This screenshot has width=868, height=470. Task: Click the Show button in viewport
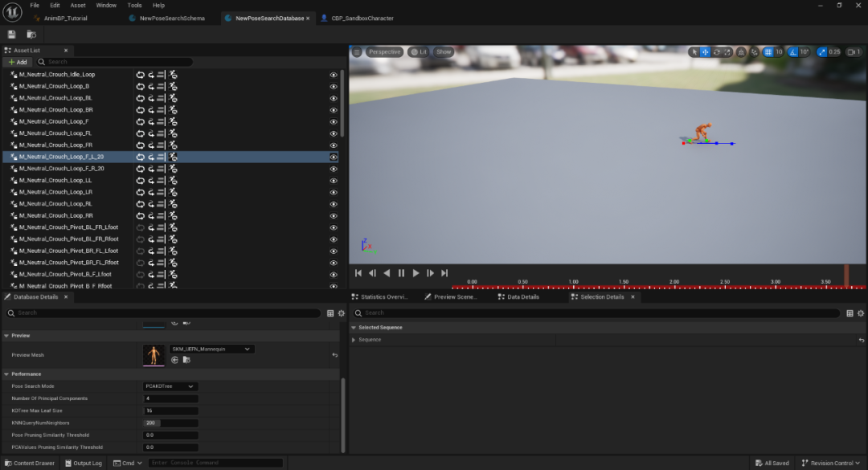pyautogui.click(x=444, y=52)
